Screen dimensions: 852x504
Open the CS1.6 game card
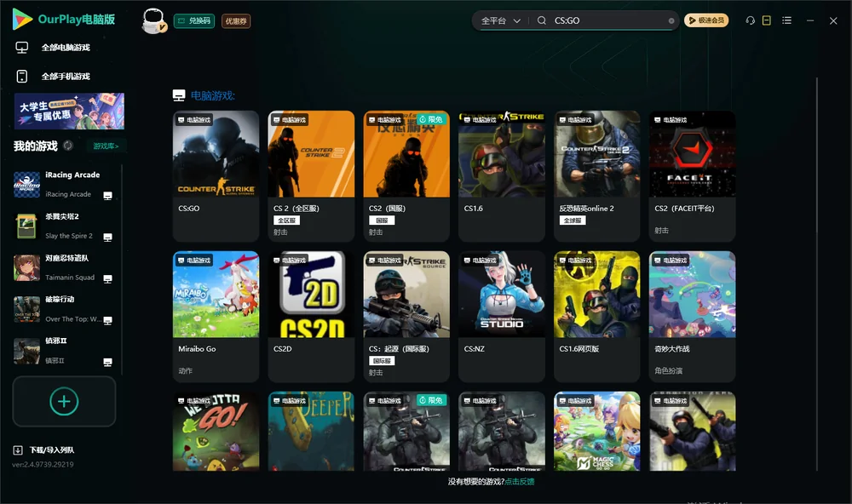[502, 176]
